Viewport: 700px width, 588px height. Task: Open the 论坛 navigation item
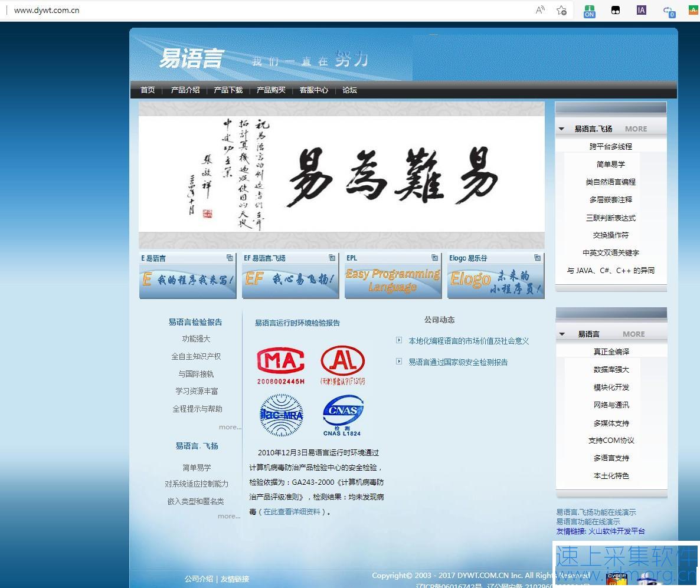coord(349,90)
